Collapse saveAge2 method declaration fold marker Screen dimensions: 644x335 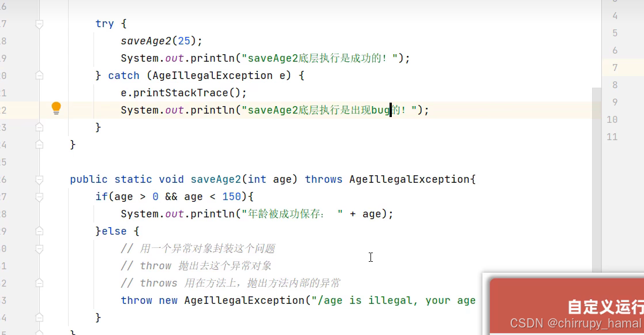tap(39, 179)
